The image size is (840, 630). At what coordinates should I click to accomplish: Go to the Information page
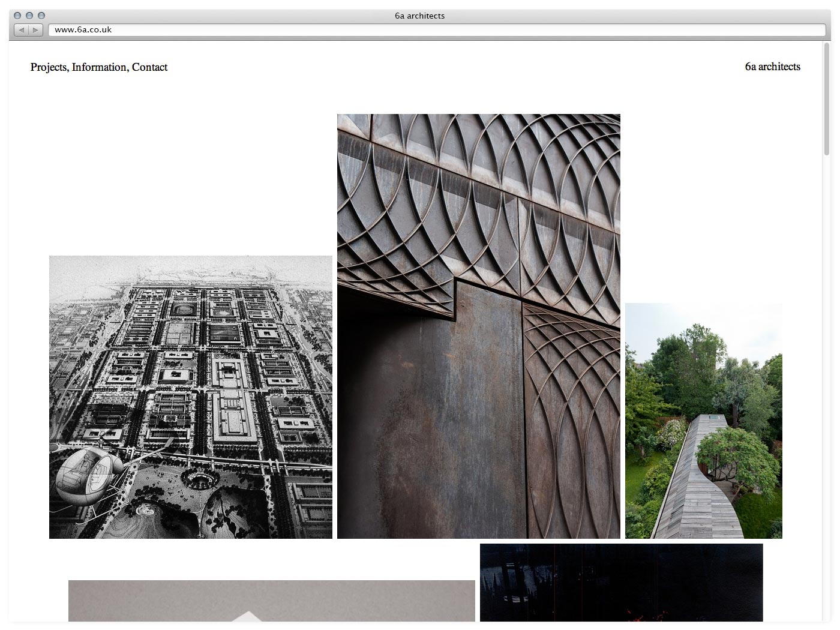pyautogui.click(x=99, y=67)
